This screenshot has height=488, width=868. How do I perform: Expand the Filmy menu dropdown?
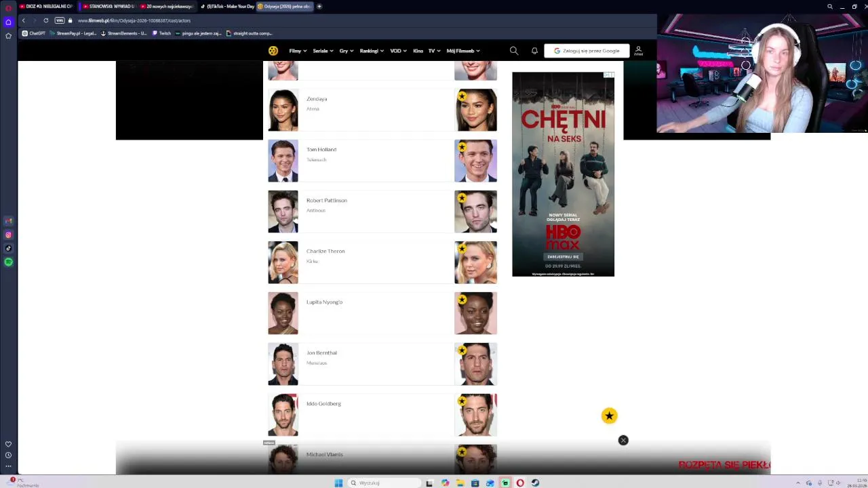tap(298, 51)
